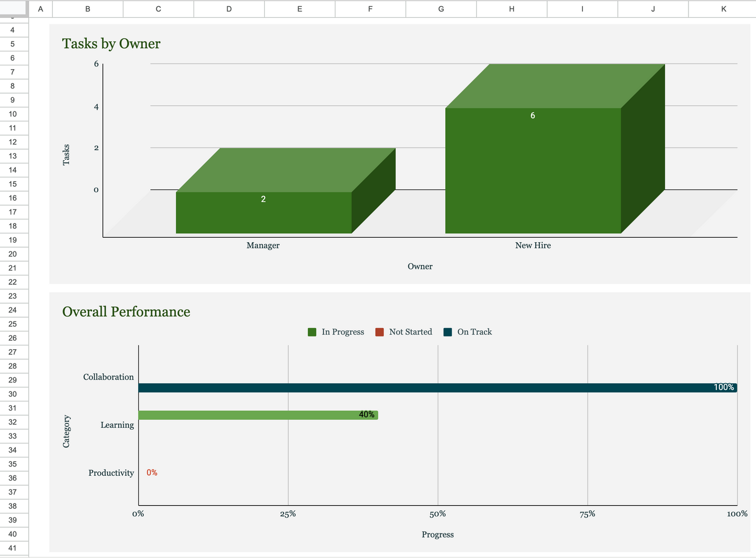Click the Category vertical axis title
756x558 pixels.
pyautogui.click(x=66, y=431)
